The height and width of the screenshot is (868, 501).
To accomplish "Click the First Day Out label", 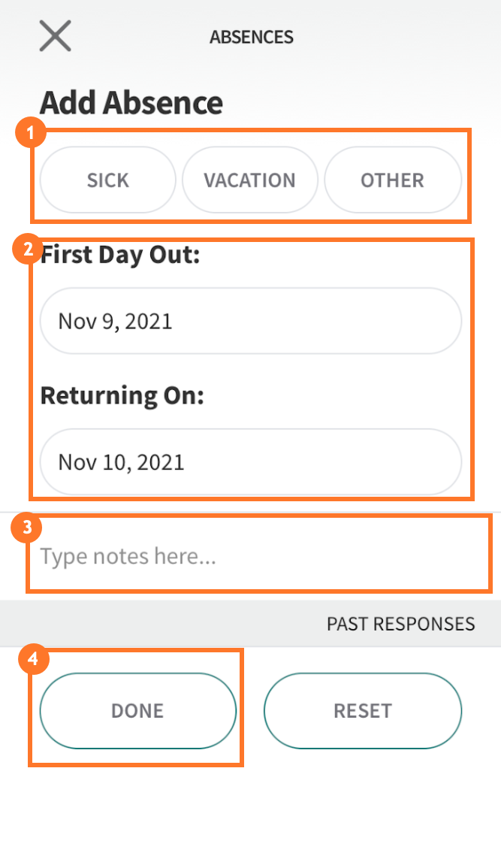I will pyautogui.click(x=120, y=254).
